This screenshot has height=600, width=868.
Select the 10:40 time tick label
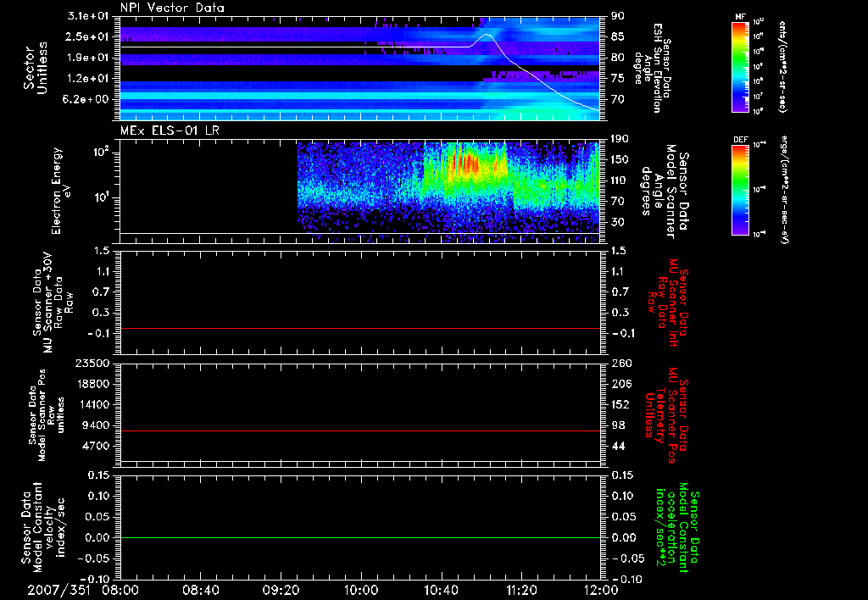pos(442,588)
